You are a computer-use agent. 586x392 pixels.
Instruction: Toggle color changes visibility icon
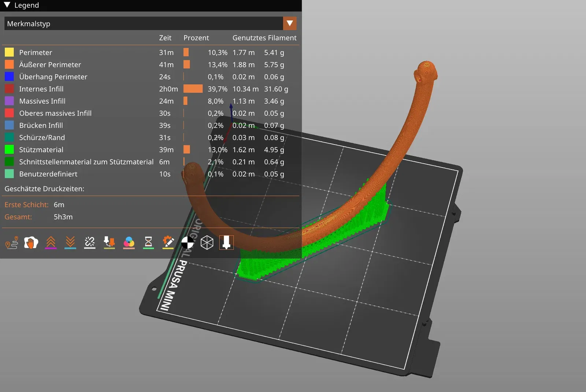point(129,242)
